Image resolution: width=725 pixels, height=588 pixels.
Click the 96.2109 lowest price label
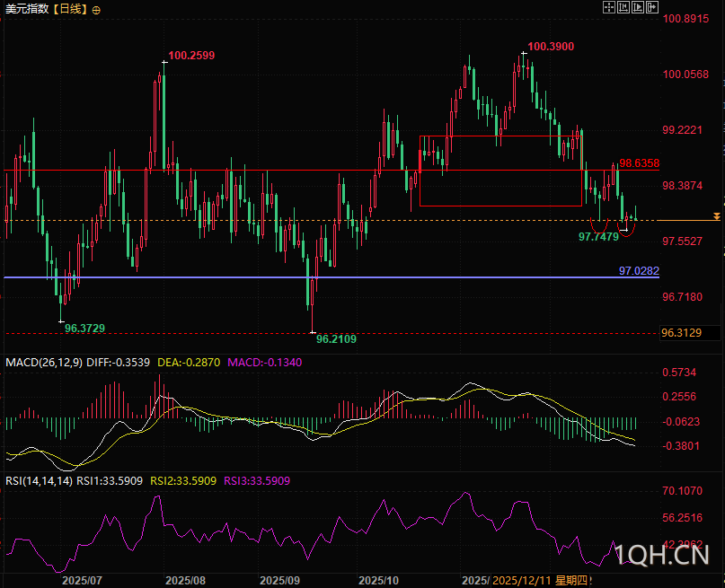(336, 339)
